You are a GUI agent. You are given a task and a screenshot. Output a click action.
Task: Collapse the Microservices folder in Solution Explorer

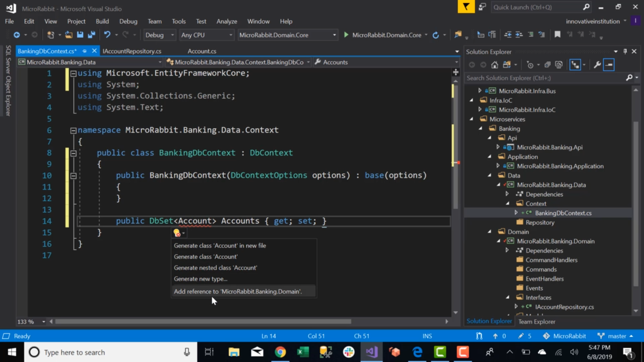click(x=471, y=119)
